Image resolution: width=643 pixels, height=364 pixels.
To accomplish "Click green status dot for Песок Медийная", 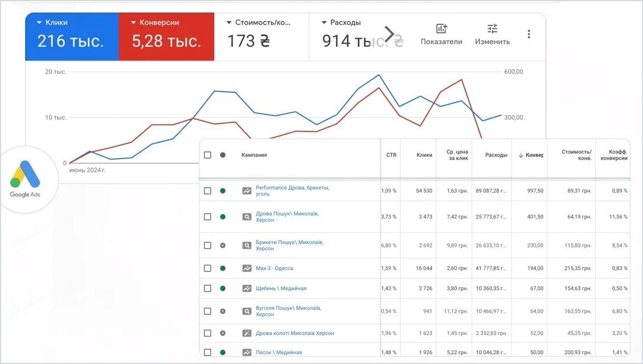I will (222, 352).
